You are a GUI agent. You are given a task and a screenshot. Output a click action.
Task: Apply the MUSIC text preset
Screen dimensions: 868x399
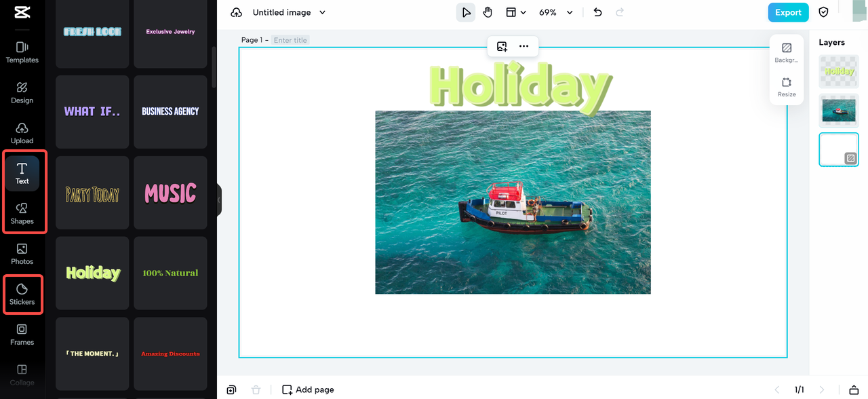coord(170,193)
